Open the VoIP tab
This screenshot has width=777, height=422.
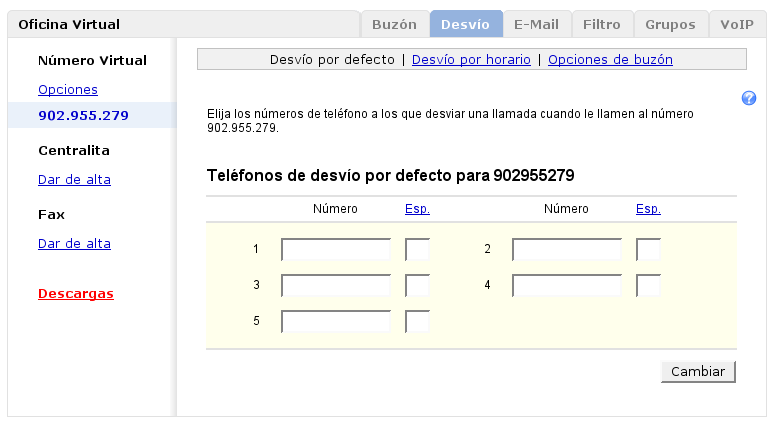pyautogui.click(x=737, y=24)
